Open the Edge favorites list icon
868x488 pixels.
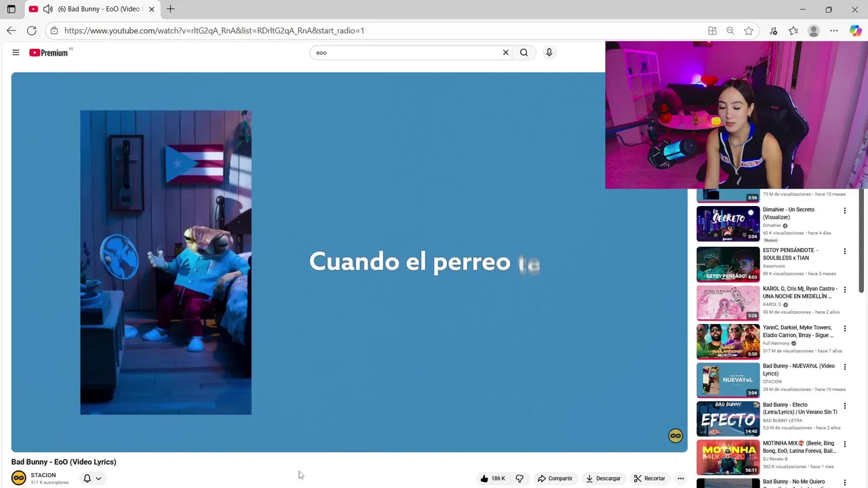click(x=793, y=30)
